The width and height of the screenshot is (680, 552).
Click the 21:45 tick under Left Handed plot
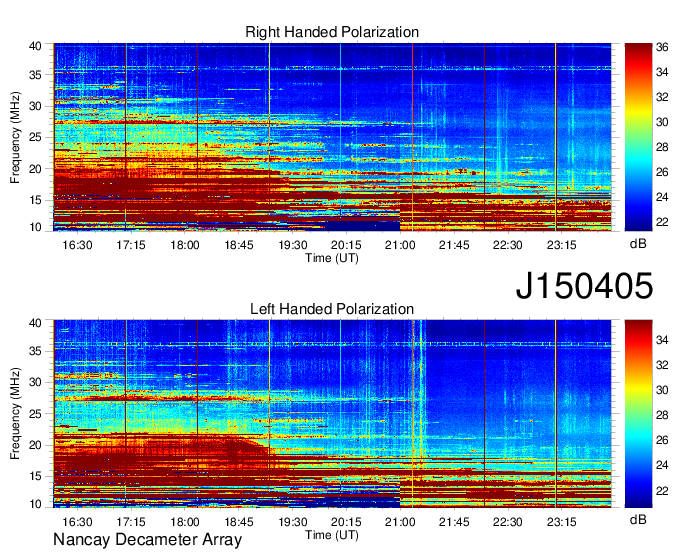click(x=454, y=522)
